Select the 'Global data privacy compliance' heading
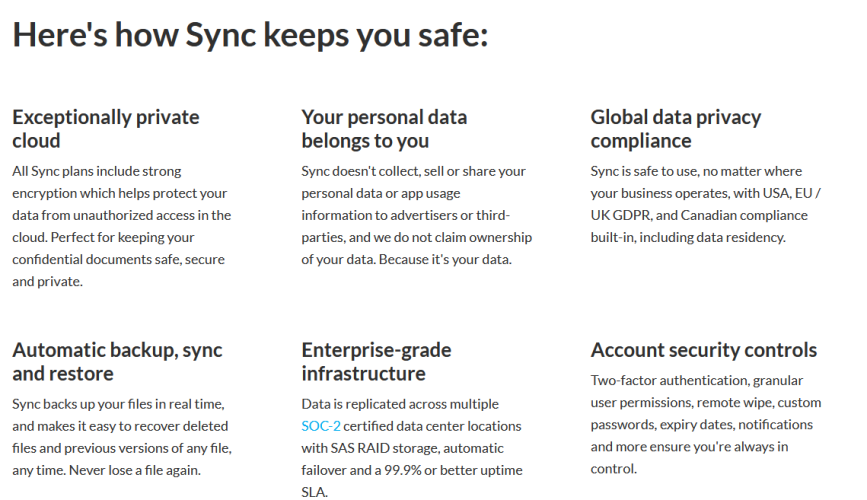This screenshot has height=500, width=867. pos(676,129)
